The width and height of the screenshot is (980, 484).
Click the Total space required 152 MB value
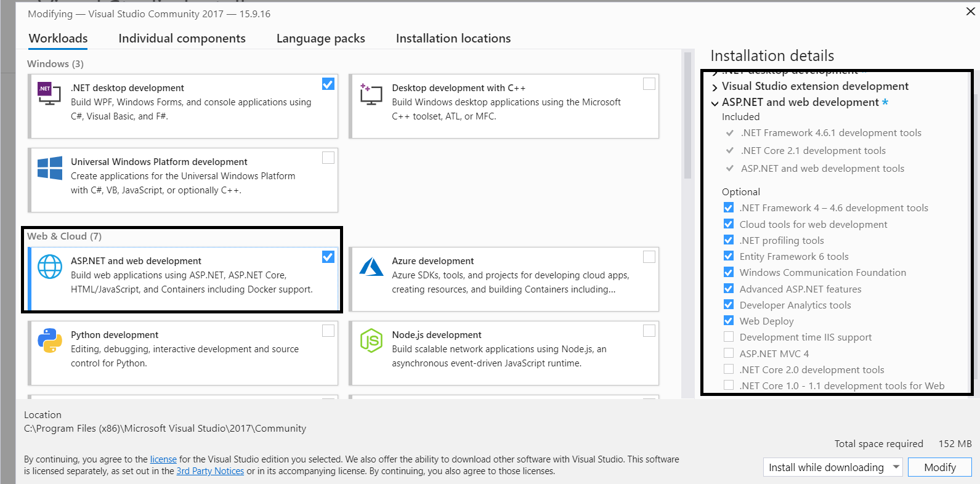[955, 443]
